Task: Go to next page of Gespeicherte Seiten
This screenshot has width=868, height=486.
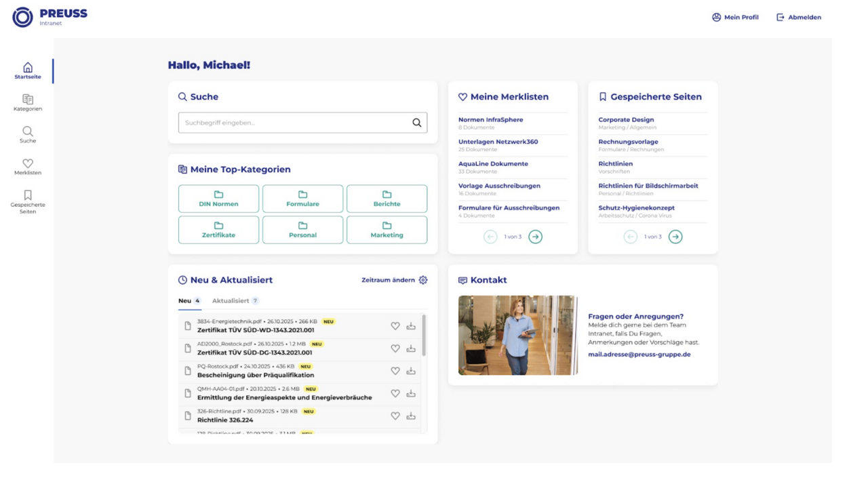Action: tap(675, 237)
